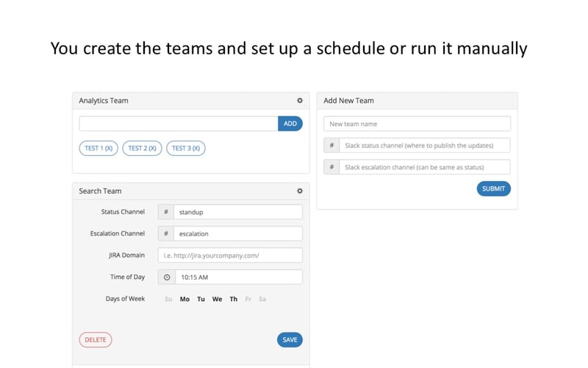Image resolution: width=588 pixels, height=368 pixels.
Task: Focus the New team name field
Action: tap(417, 124)
